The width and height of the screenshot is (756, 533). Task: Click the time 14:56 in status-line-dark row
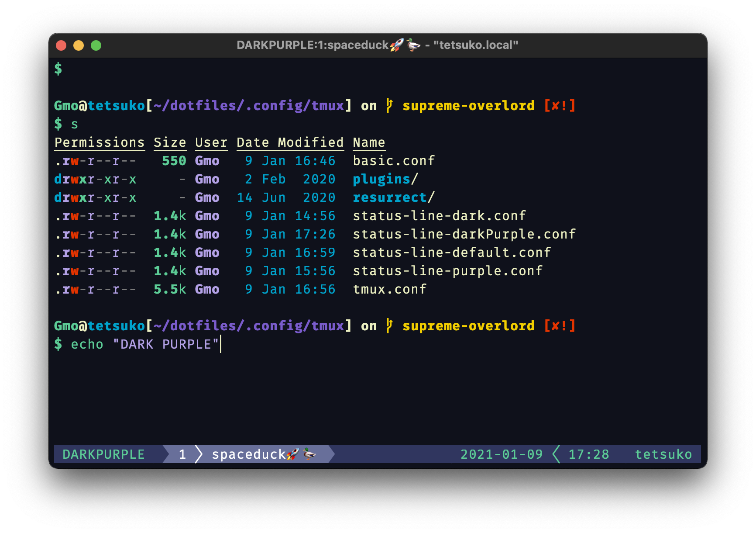click(x=315, y=216)
